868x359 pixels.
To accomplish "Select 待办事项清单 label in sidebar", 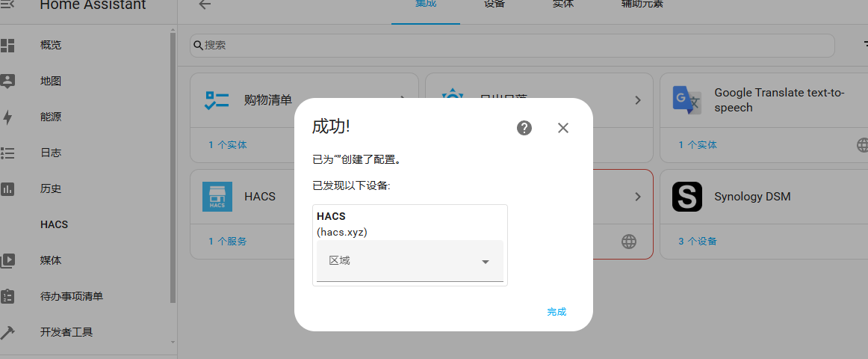I will [x=72, y=296].
